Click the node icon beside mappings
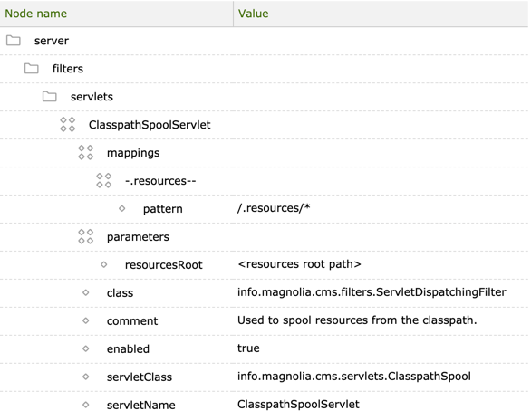 tap(86, 152)
